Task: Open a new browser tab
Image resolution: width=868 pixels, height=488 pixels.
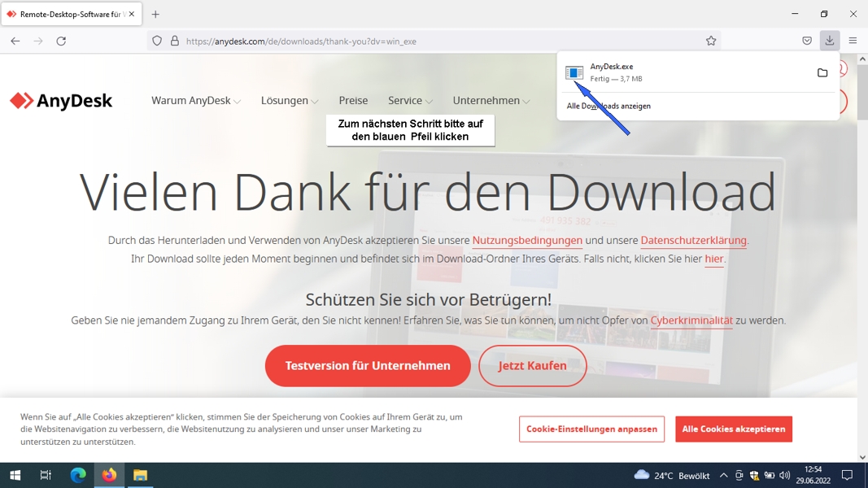Action: click(x=155, y=14)
